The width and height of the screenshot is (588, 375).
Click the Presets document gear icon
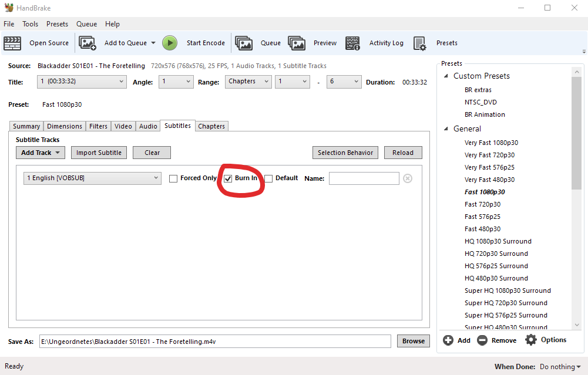point(419,43)
